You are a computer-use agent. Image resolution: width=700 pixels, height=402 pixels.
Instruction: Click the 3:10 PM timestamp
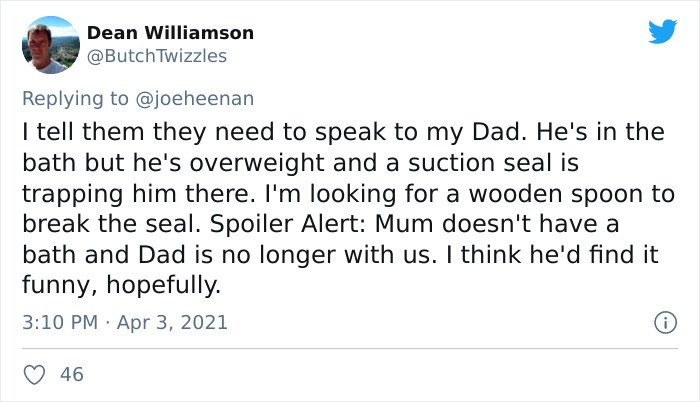pyautogui.click(x=59, y=323)
